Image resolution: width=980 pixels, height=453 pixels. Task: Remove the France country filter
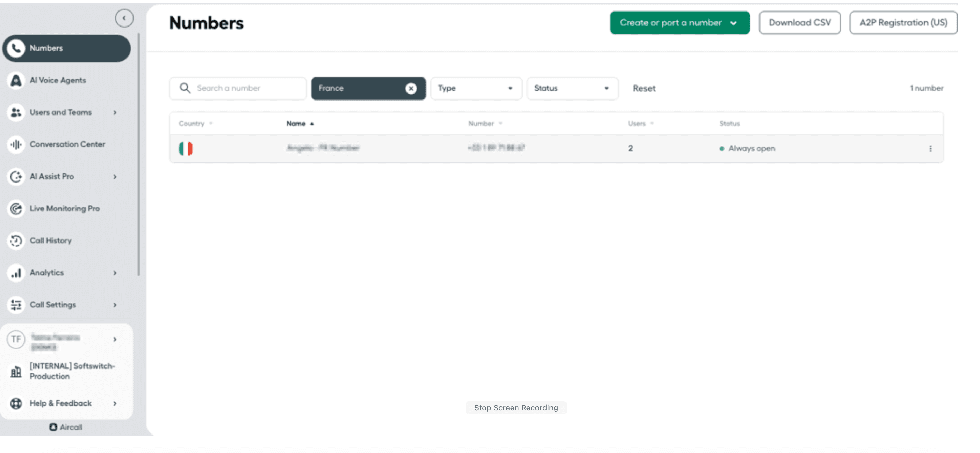coord(411,89)
